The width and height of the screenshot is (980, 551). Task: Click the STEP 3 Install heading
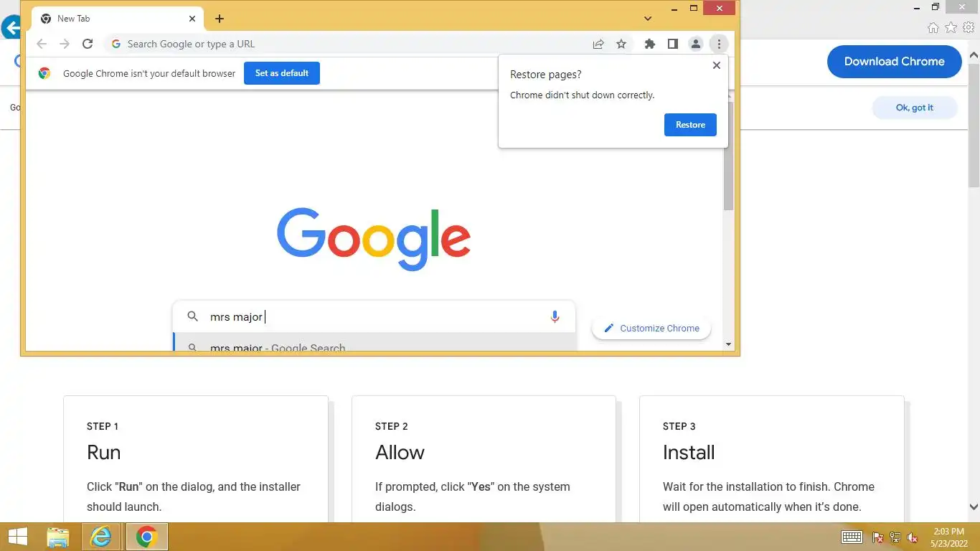coord(689,453)
